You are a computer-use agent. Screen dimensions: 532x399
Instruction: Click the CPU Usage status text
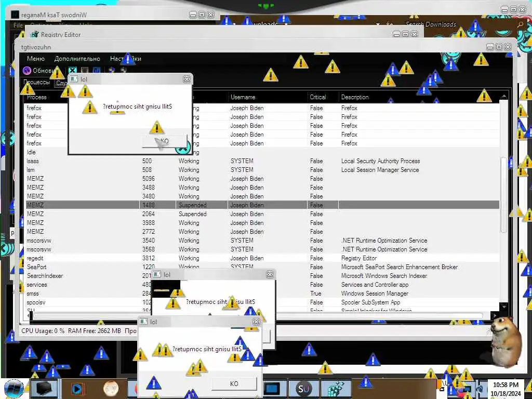point(43,330)
